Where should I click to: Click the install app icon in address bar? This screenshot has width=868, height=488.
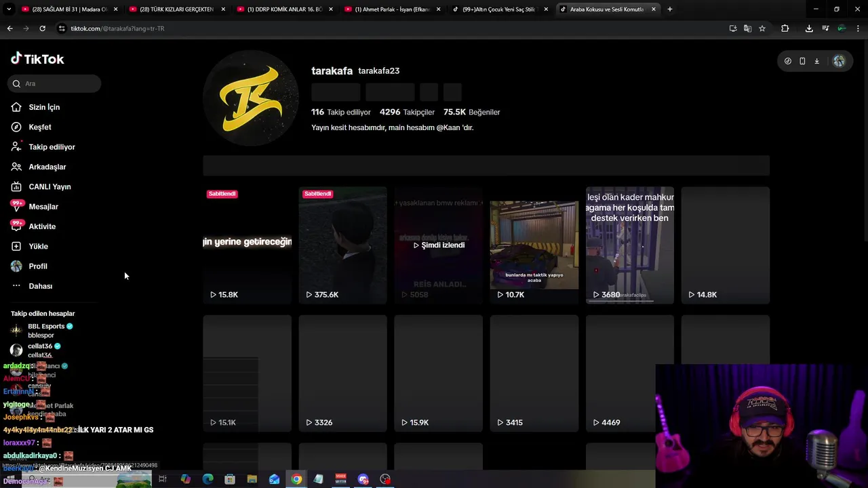[733, 28]
